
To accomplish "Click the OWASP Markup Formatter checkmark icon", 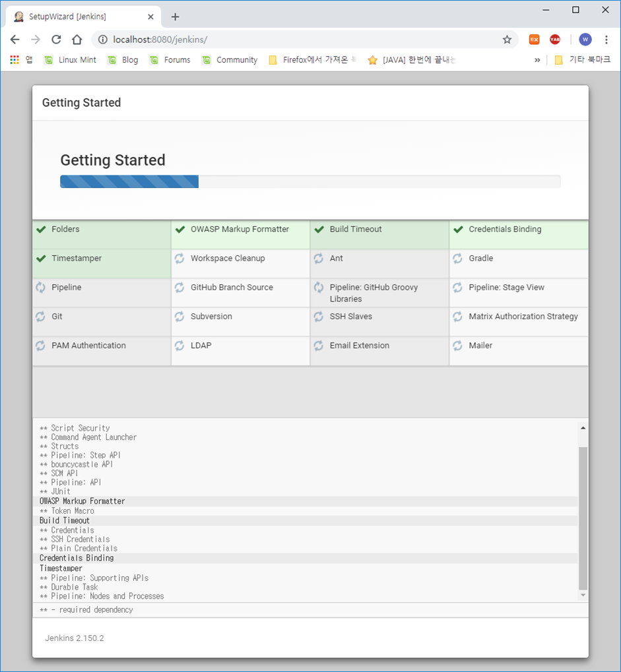I will point(180,229).
